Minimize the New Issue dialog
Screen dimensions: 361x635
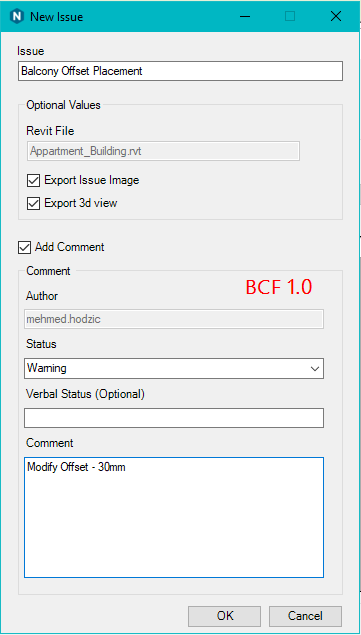click(245, 17)
